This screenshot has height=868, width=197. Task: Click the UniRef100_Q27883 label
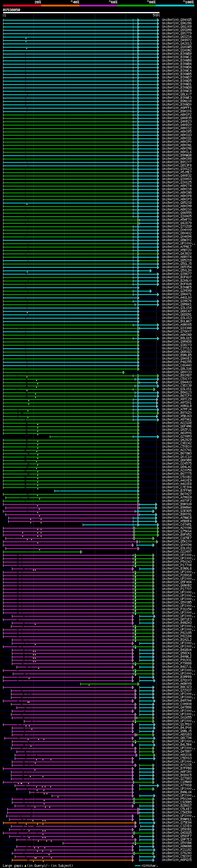pos(177,779)
